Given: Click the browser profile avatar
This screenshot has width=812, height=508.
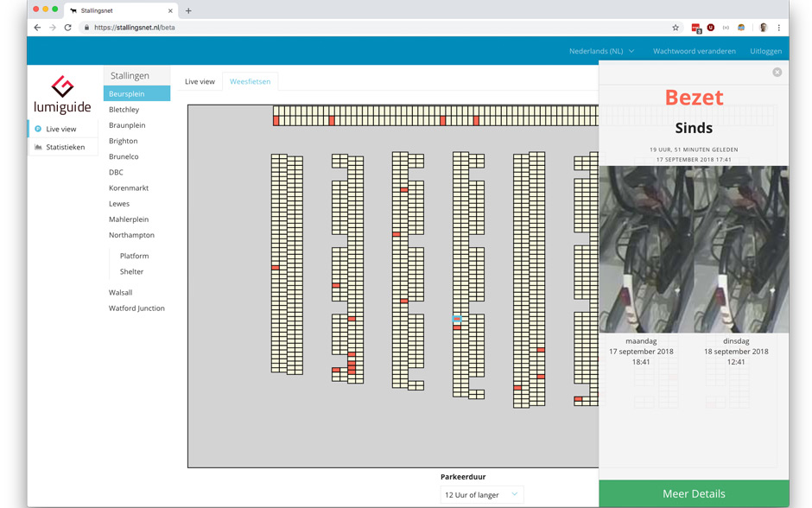Looking at the screenshot, I should point(763,28).
